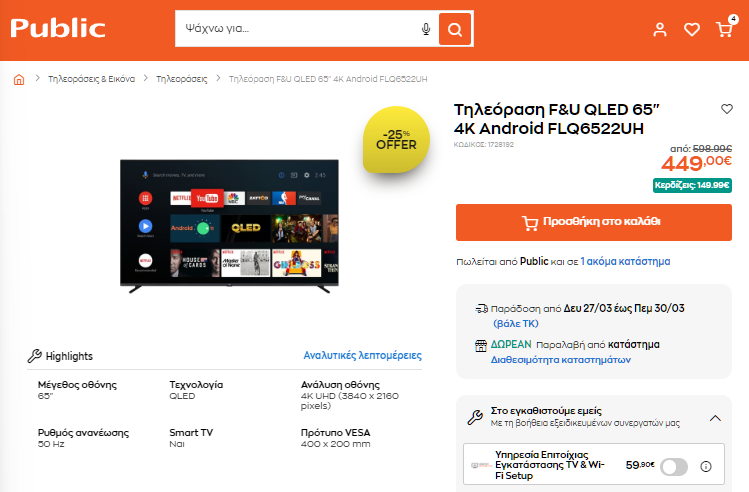Open the wishlist heart in header

click(x=692, y=30)
